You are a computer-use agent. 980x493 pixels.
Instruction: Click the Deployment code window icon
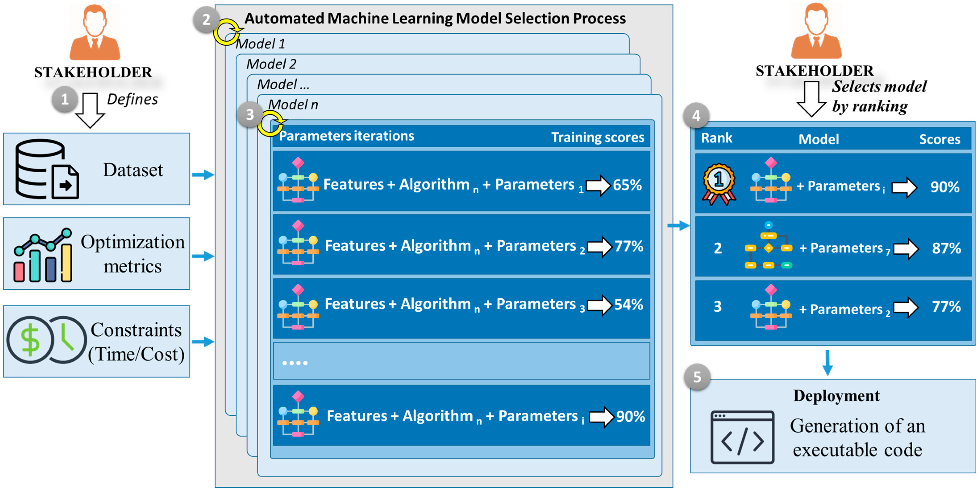[742, 437]
